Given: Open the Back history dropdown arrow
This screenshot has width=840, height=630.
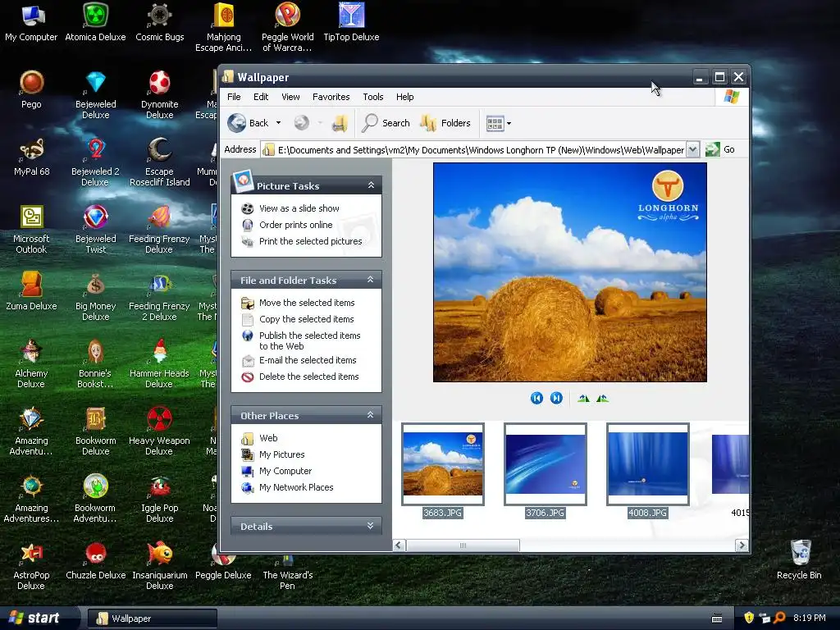Looking at the screenshot, I should click(278, 123).
